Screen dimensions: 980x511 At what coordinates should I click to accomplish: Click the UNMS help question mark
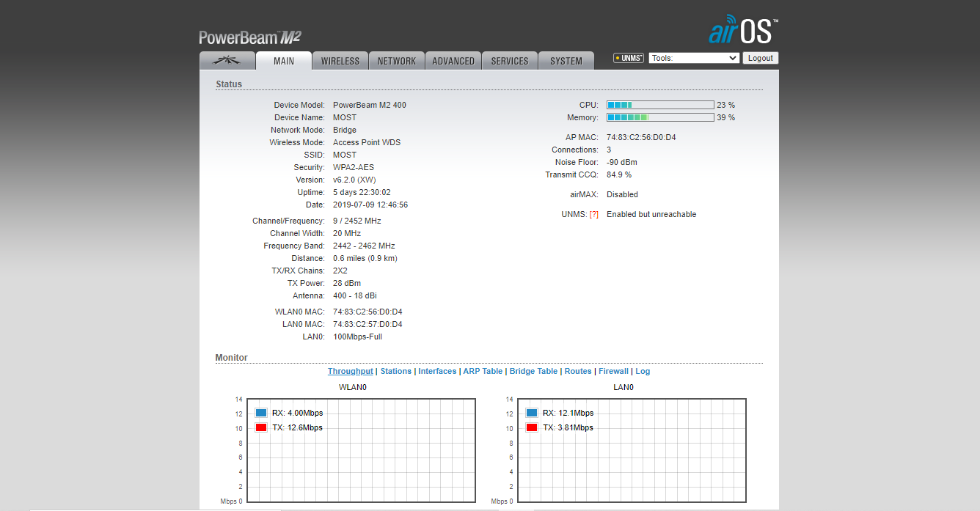pyautogui.click(x=594, y=214)
